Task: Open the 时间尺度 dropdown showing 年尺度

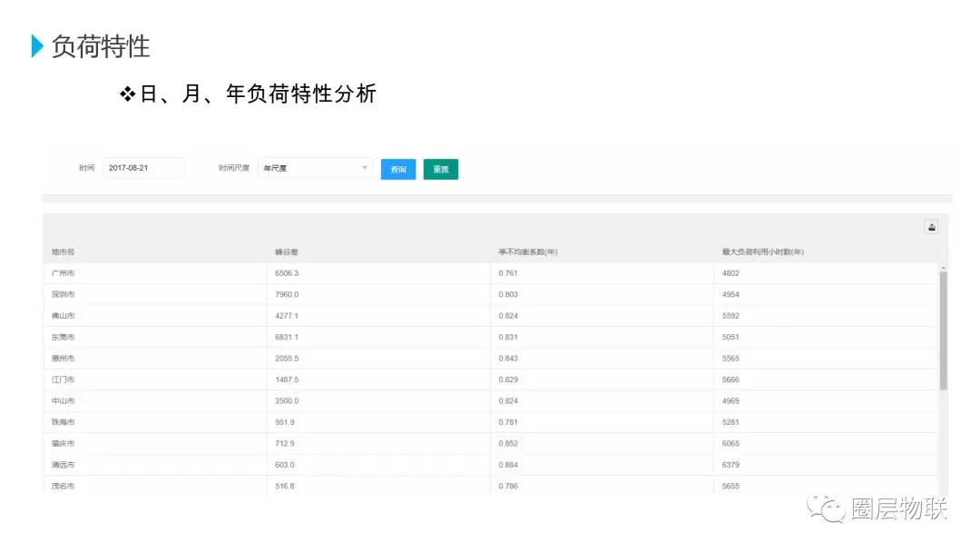Action: (315, 168)
